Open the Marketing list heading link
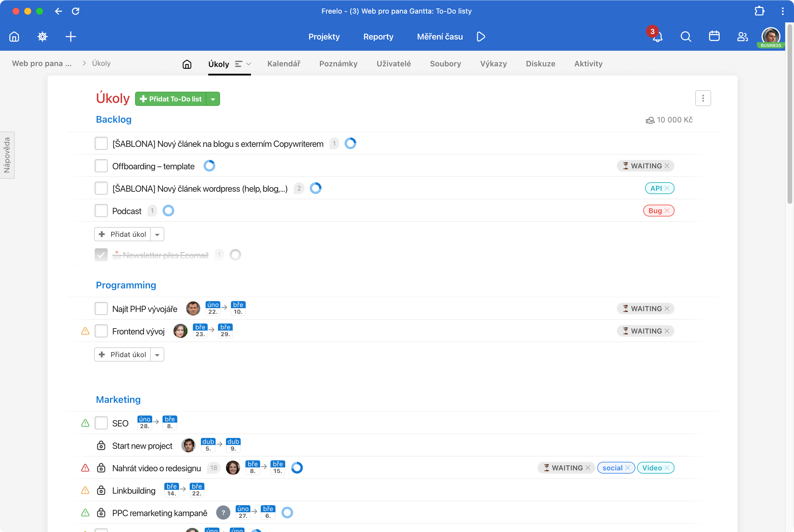Viewport: 794px width, 532px height. point(118,400)
